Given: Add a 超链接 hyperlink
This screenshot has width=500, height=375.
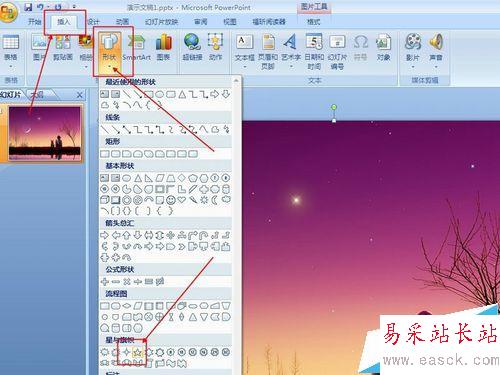Looking at the screenshot, I should [192, 47].
